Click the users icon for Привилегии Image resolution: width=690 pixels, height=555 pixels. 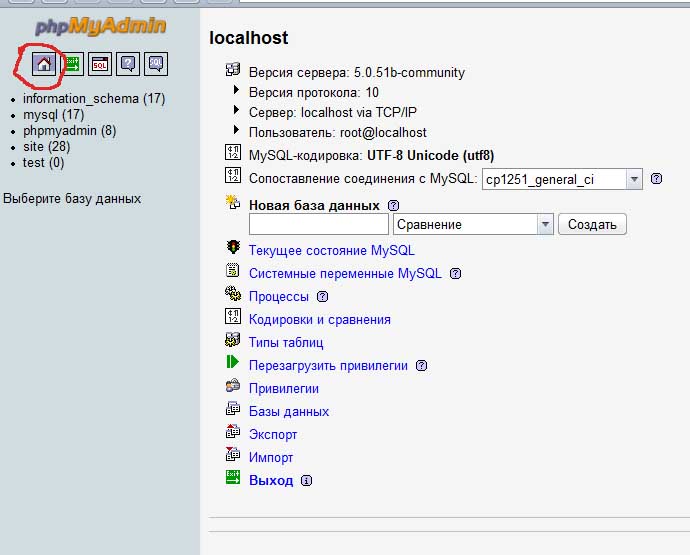pyautogui.click(x=233, y=385)
